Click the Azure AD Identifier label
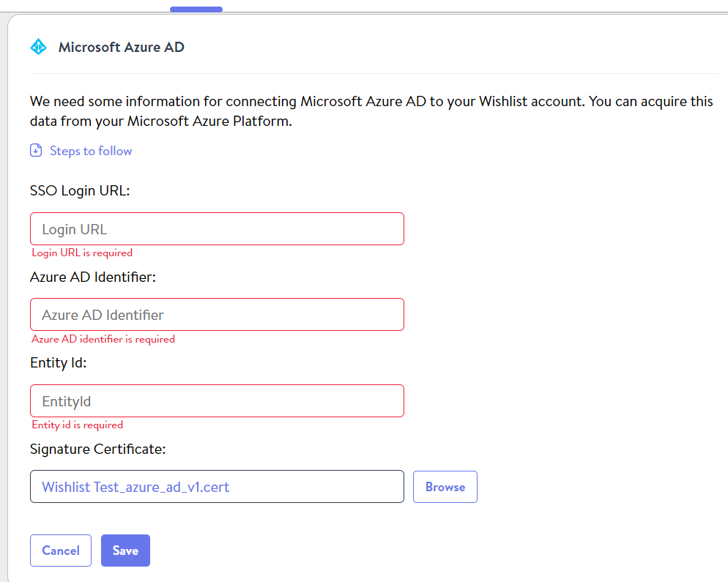This screenshot has width=728, height=582. 93,277
